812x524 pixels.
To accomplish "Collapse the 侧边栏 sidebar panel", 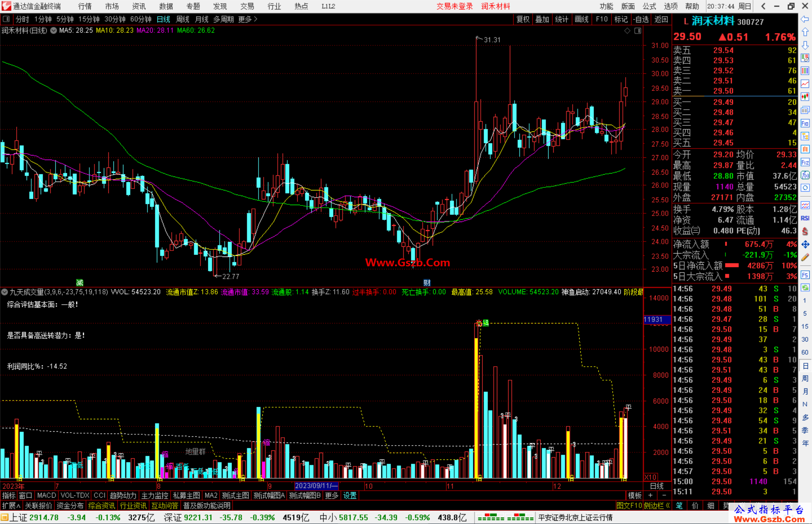I will [x=657, y=506].
